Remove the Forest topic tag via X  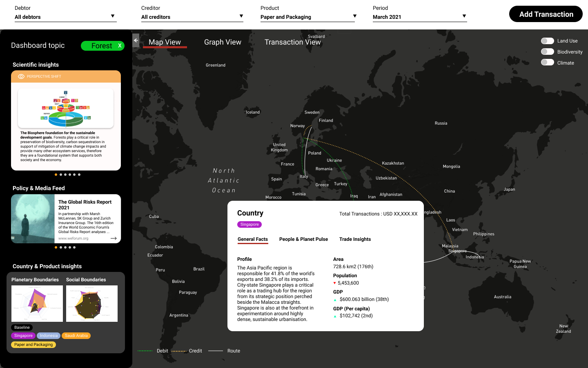click(120, 45)
